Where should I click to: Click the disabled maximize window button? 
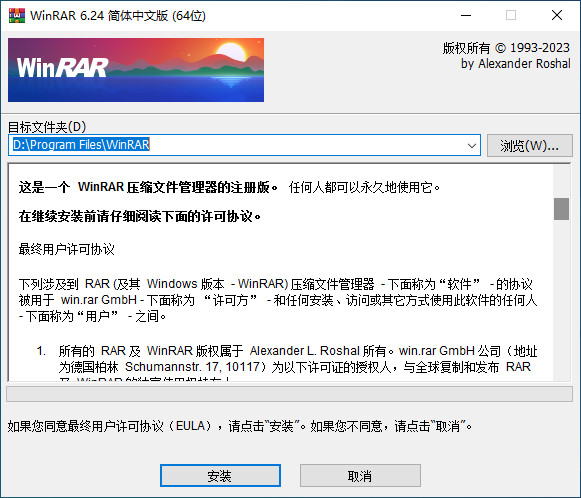[511, 16]
